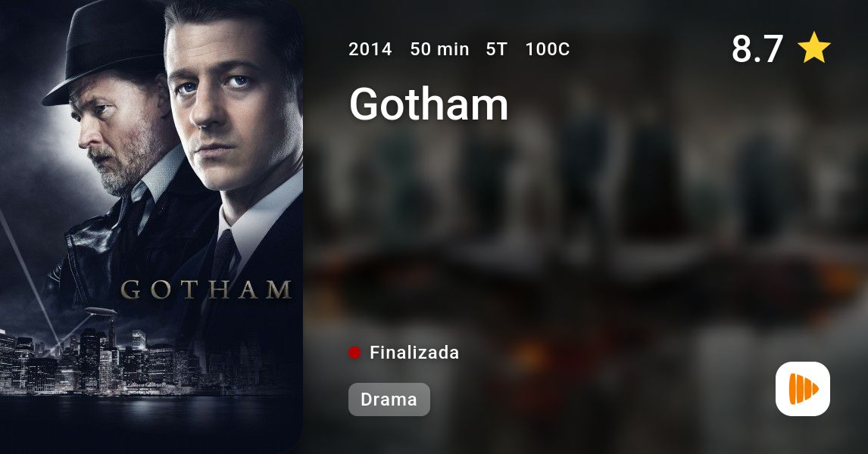Click the 50 min duration label
The height and width of the screenshot is (454, 868).
tap(439, 49)
